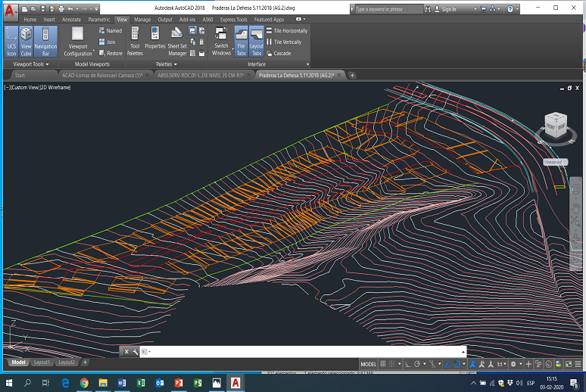Open Google Chrome from the taskbar
Image resolution: width=586 pixels, height=392 pixels.
(85, 383)
